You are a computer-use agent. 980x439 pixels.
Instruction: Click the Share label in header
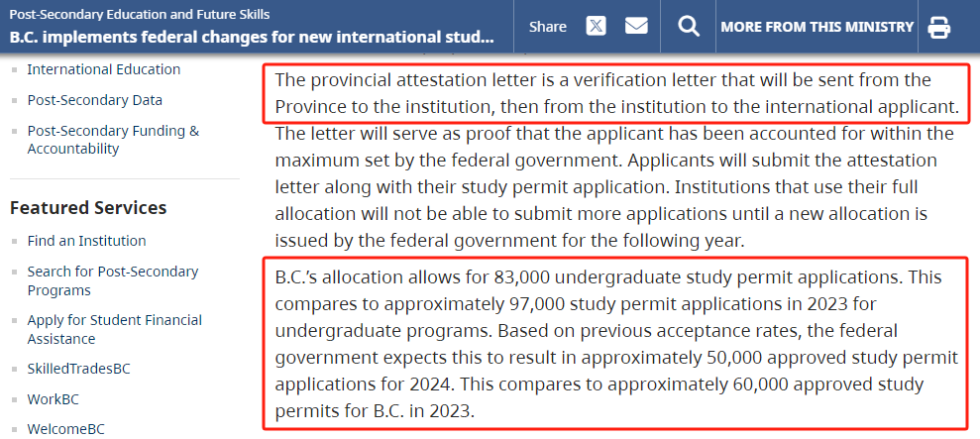[x=548, y=27]
